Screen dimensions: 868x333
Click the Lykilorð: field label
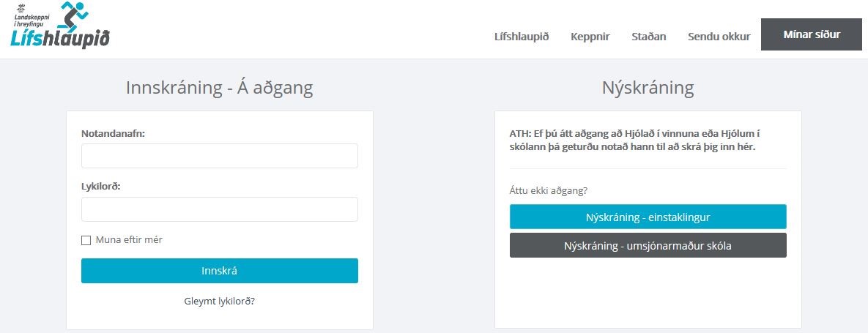pos(100,187)
